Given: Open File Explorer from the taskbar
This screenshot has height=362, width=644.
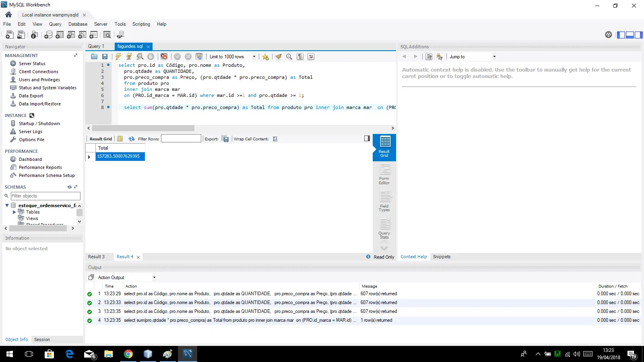Looking at the screenshot, I should tap(109, 354).
